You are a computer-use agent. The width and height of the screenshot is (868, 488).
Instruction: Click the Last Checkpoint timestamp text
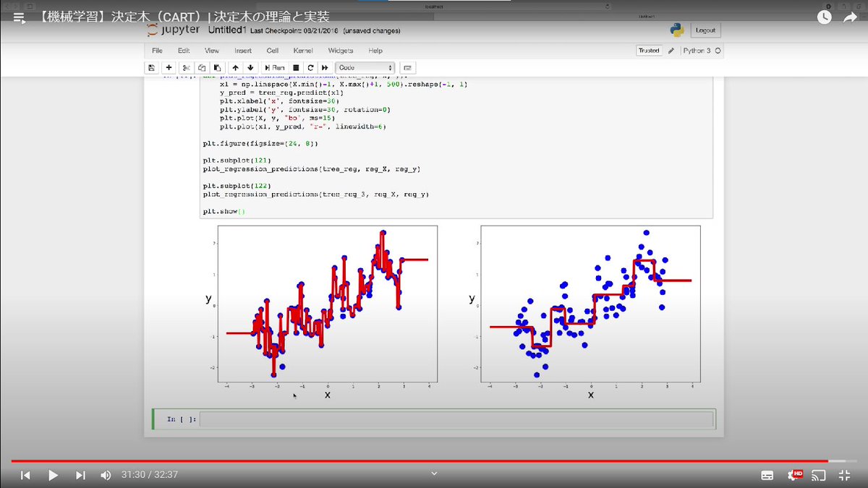click(x=295, y=31)
